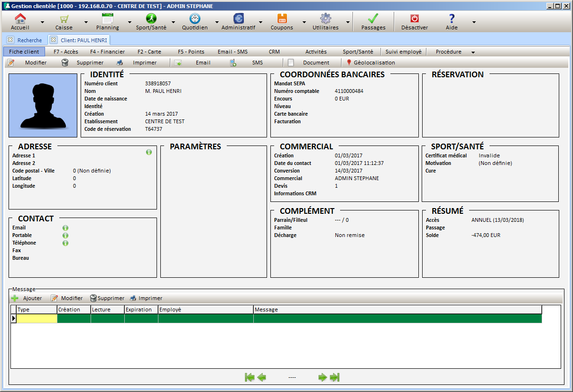Open the Planning calendar icon
The height and width of the screenshot is (392, 573).
point(108,18)
